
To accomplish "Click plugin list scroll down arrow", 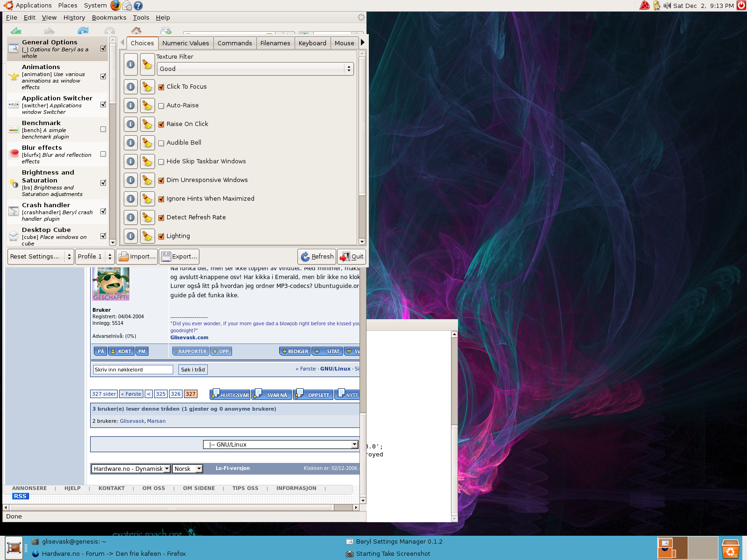I will click(x=113, y=243).
